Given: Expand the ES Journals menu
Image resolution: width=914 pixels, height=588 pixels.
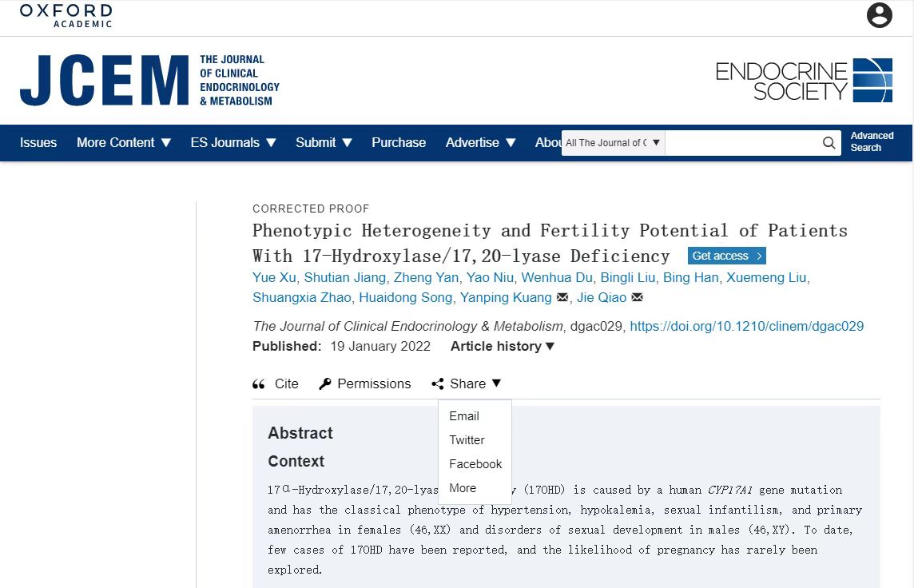Looking at the screenshot, I should pyautogui.click(x=233, y=143).
